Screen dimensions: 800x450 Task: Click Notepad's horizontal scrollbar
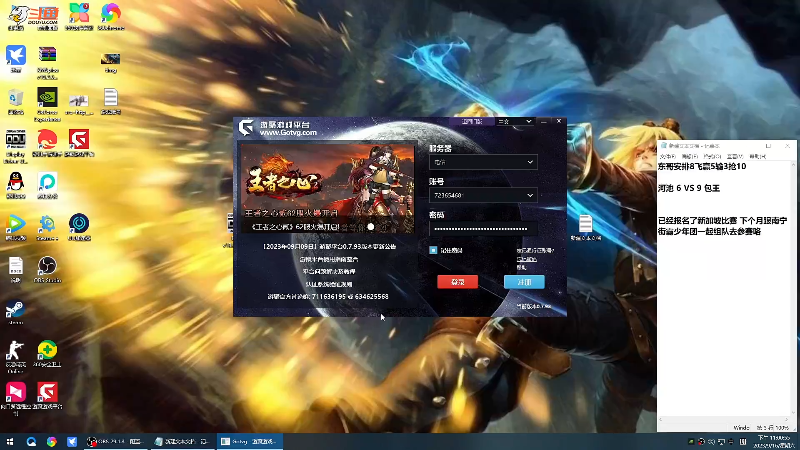[x=723, y=419]
